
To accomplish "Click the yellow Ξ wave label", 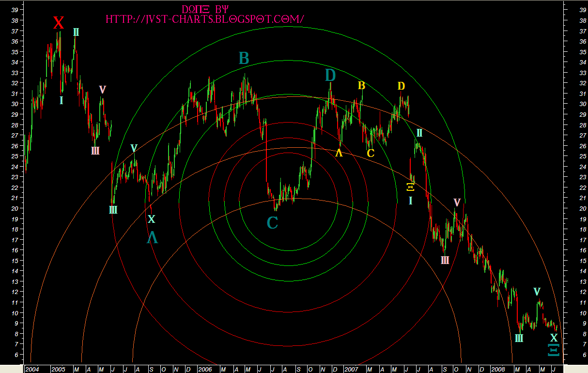I will click(x=410, y=187).
